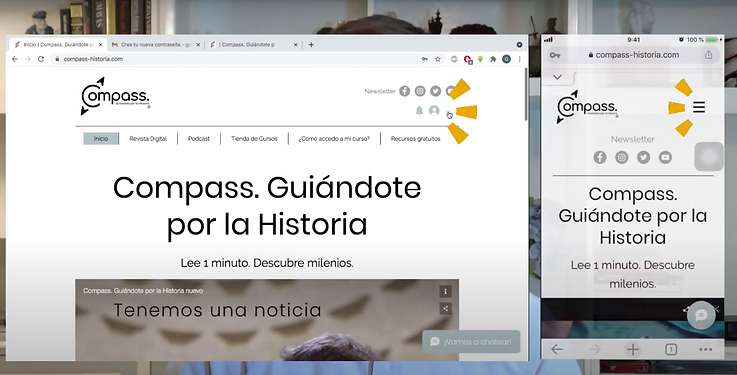Tap the AssistiveTouch button on phone
This screenshot has height=375, width=737.
point(709,156)
